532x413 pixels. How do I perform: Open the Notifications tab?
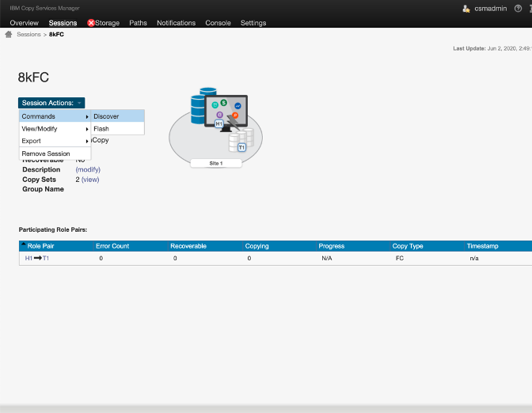click(x=176, y=23)
